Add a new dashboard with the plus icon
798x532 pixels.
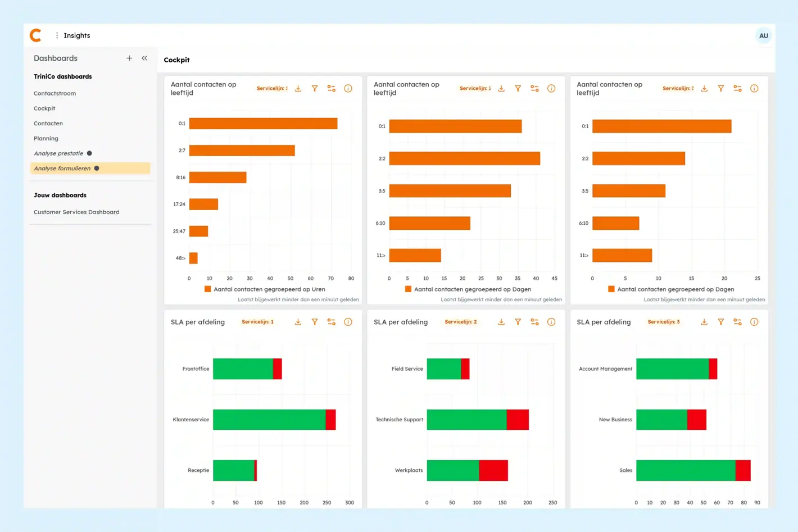pos(129,58)
